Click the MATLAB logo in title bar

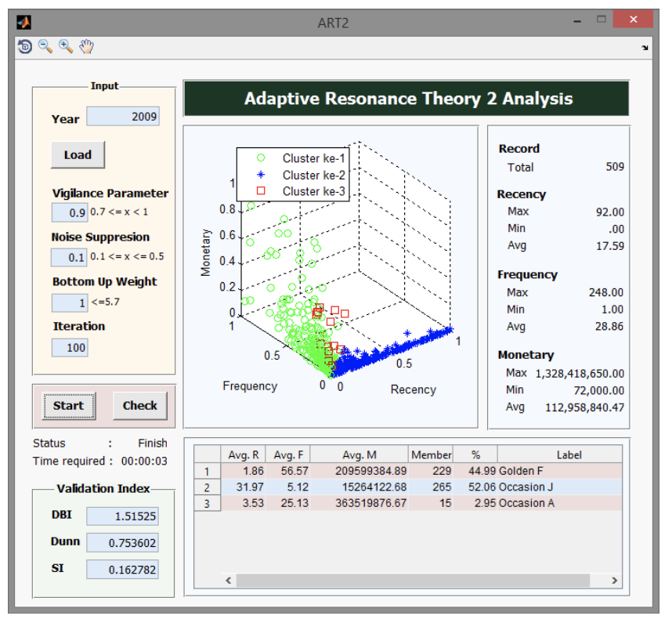[23, 22]
